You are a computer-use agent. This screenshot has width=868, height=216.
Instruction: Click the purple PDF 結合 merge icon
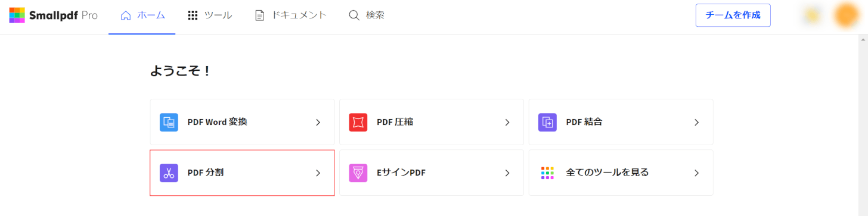547,122
